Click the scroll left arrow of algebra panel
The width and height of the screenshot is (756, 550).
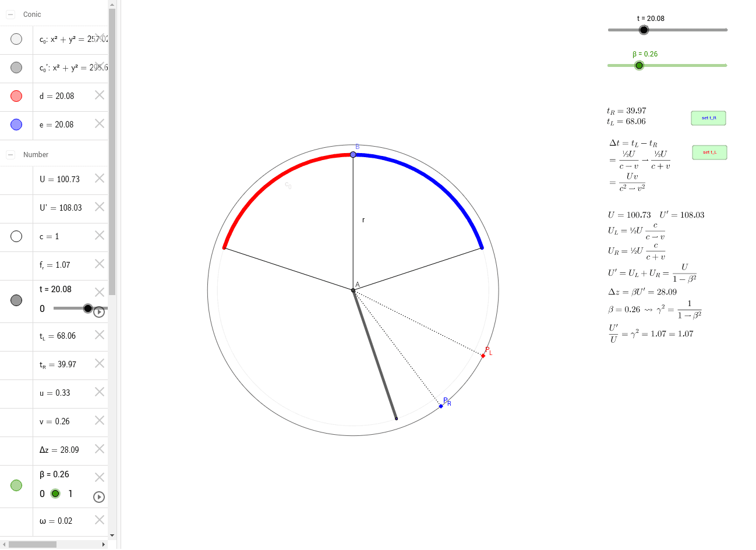click(x=4, y=545)
